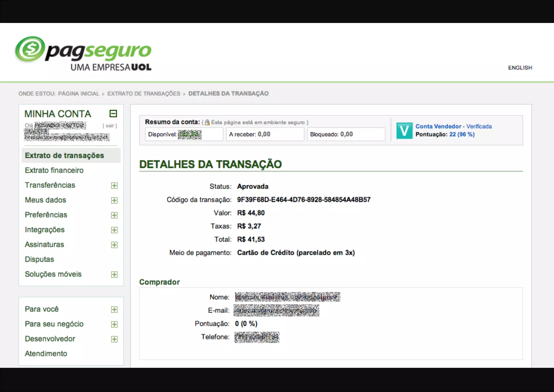Expand the Transferências submenu
554x392 pixels.
[114, 186]
